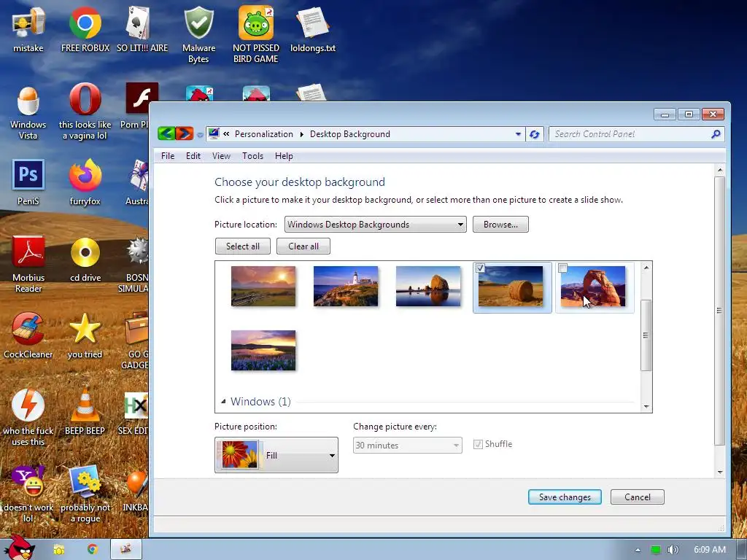Click the Clear all button
Screen dimensions: 747x560
[x=303, y=246]
